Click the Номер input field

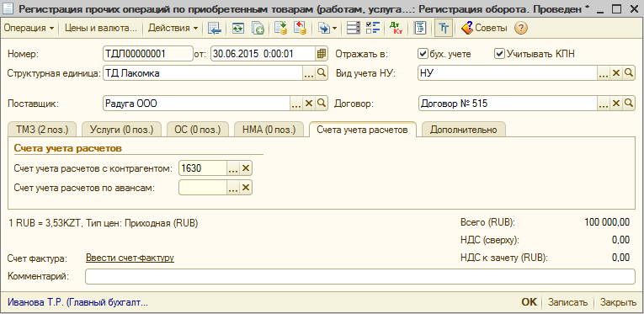click(x=148, y=53)
